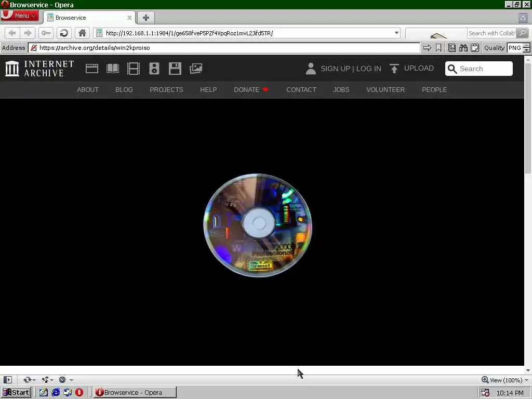The image size is (532, 399).
Task: Click the SIGN UP link
Action: (335, 69)
